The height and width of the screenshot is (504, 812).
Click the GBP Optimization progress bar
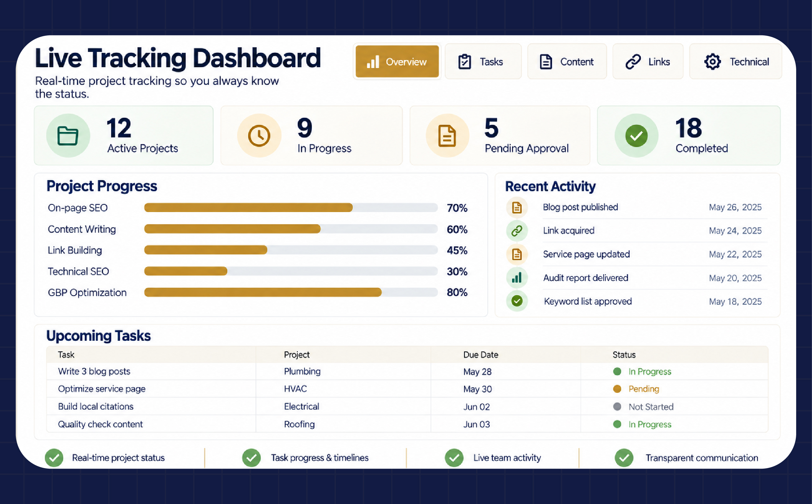pos(291,292)
